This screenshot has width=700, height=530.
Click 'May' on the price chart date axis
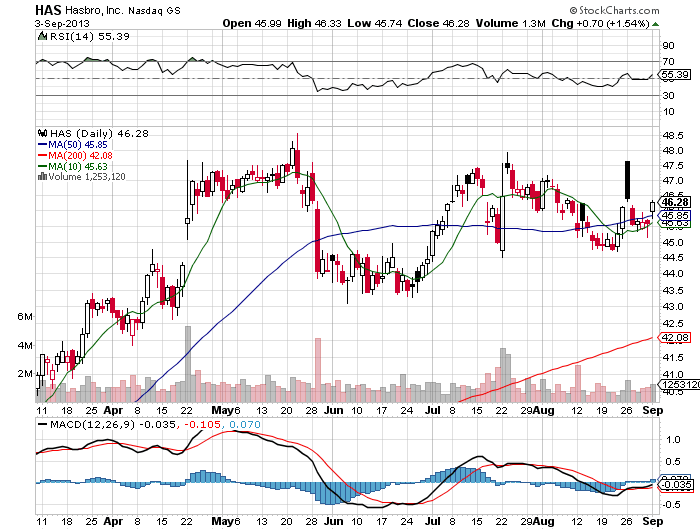222,410
